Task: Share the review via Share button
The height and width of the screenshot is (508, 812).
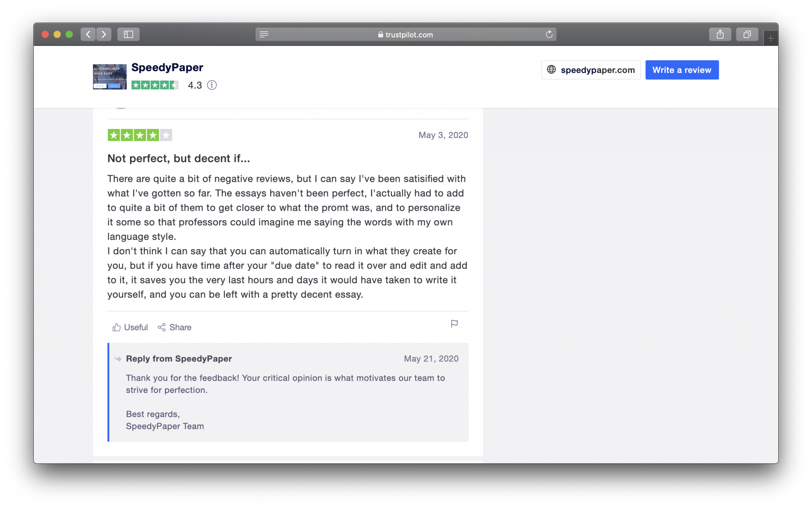Action: [174, 327]
